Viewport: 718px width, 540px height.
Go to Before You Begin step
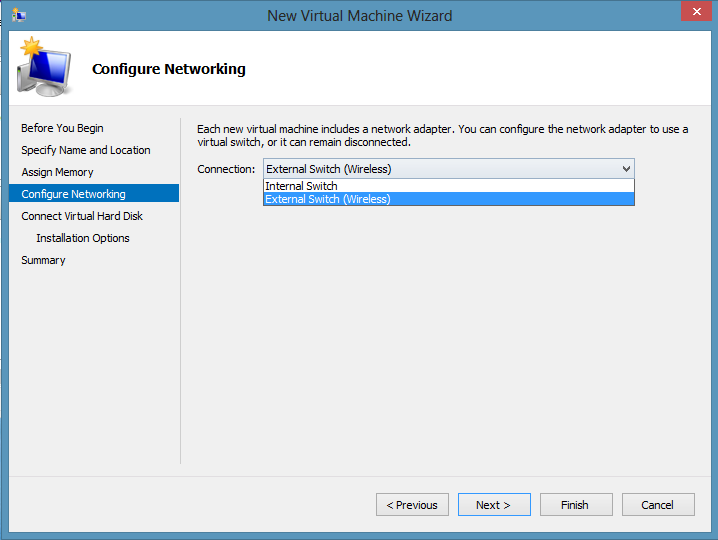(62, 128)
